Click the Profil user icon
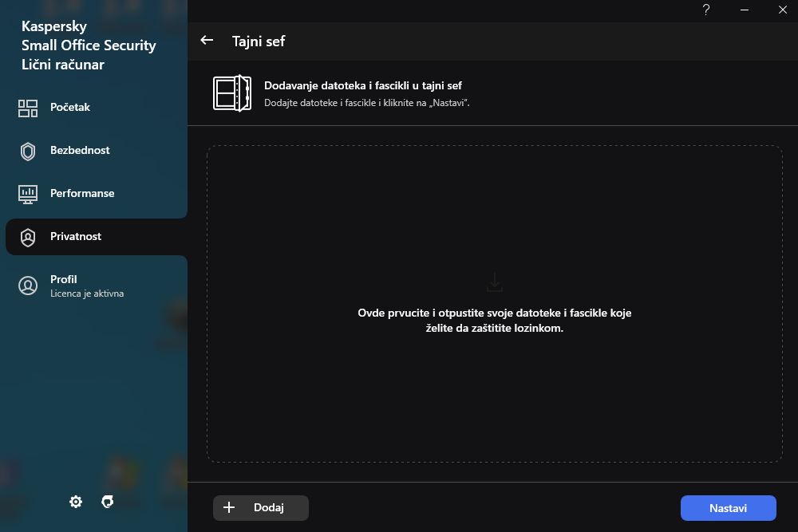The height and width of the screenshot is (532, 798). coord(28,286)
